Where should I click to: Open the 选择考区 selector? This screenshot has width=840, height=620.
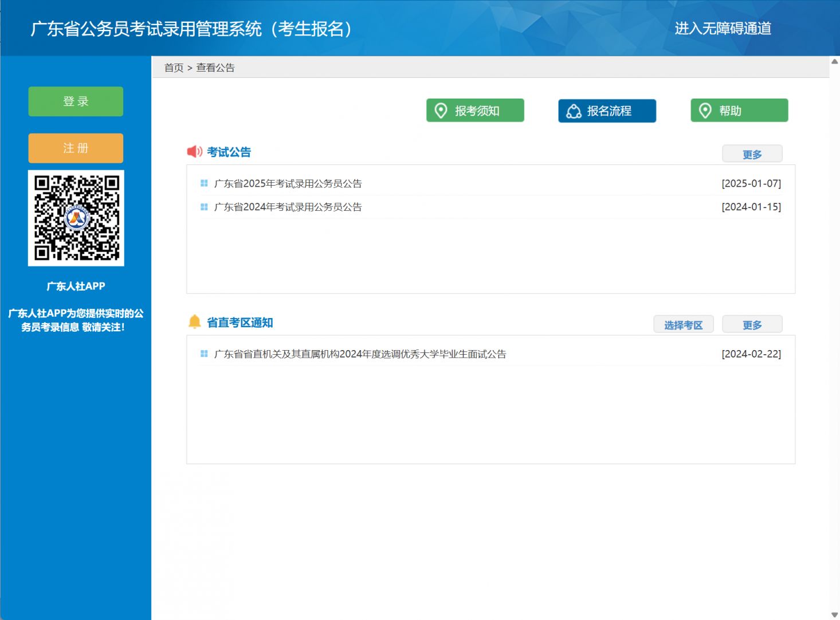(x=684, y=324)
